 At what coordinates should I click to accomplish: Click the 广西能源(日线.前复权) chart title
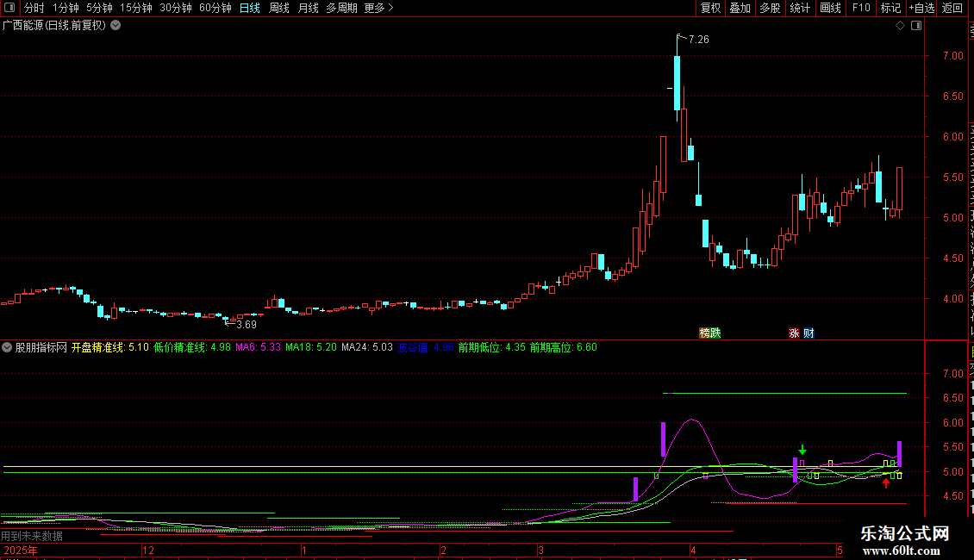point(54,26)
